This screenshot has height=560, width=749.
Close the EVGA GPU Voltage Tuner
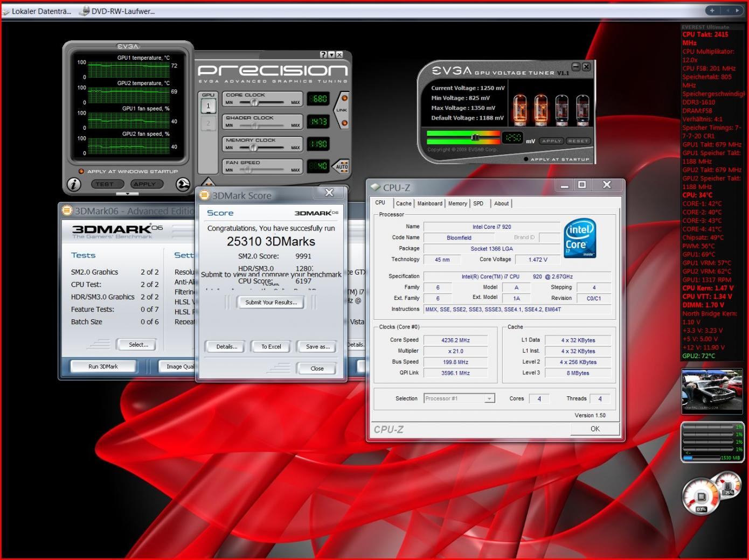[x=586, y=67]
